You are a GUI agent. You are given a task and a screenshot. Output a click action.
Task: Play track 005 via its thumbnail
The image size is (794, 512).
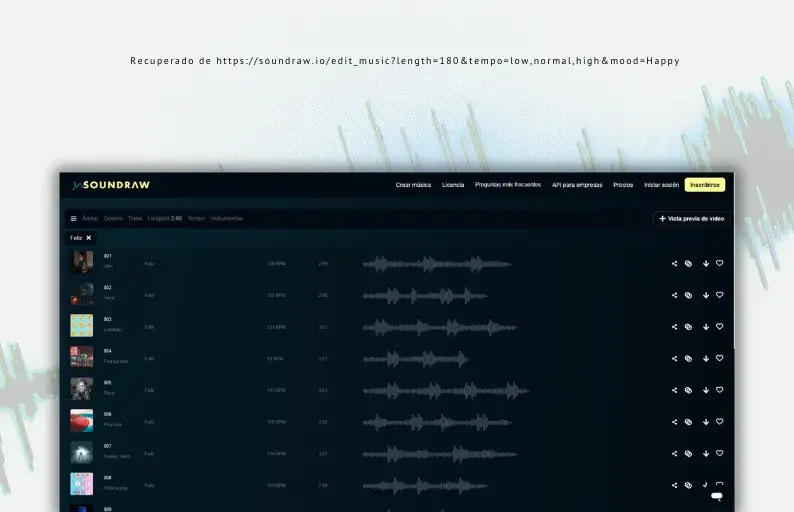pyautogui.click(x=82, y=389)
